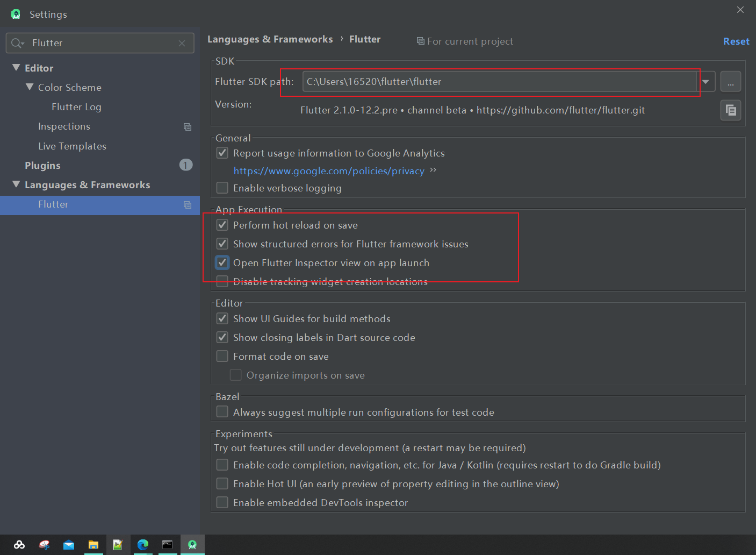Open the Snipping Tool from the taskbar
Screen dimensions: 756x555
(44, 545)
